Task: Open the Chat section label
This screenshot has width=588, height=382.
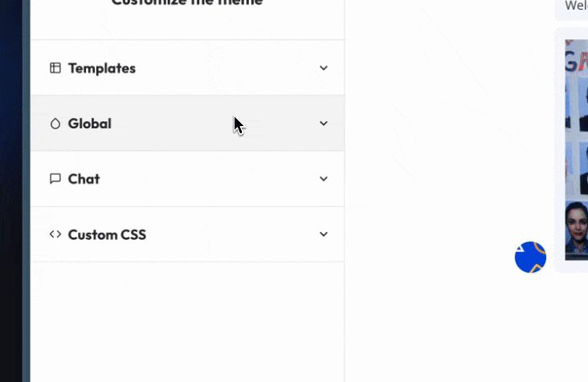Action: point(84,179)
